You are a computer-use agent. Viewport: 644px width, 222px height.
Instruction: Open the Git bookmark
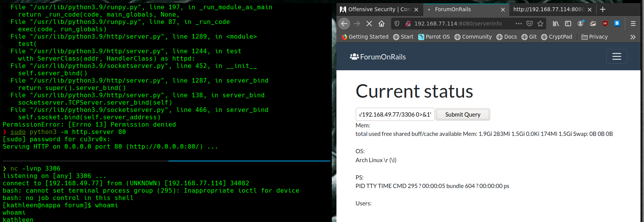click(529, 37)
